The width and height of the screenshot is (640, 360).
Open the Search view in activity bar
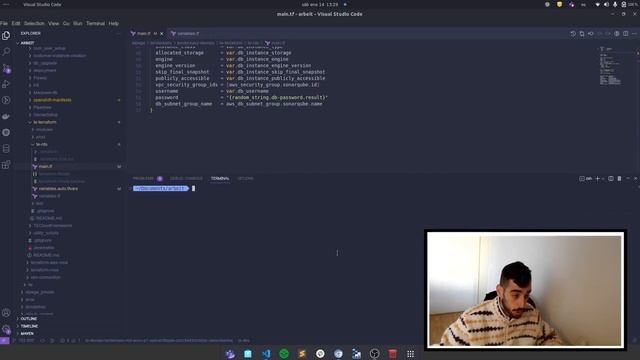pos(6,51)
